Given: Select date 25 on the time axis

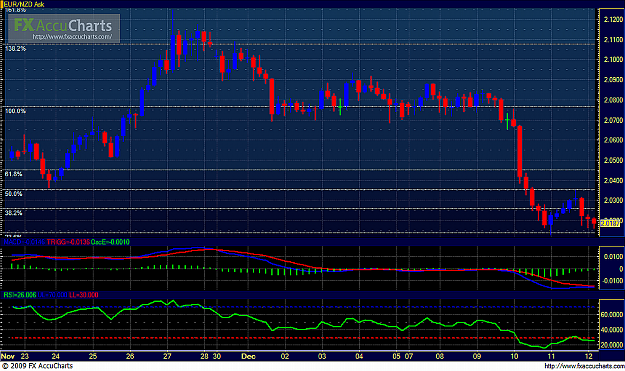Looking at the screenshot, I should tap(93, 356).
